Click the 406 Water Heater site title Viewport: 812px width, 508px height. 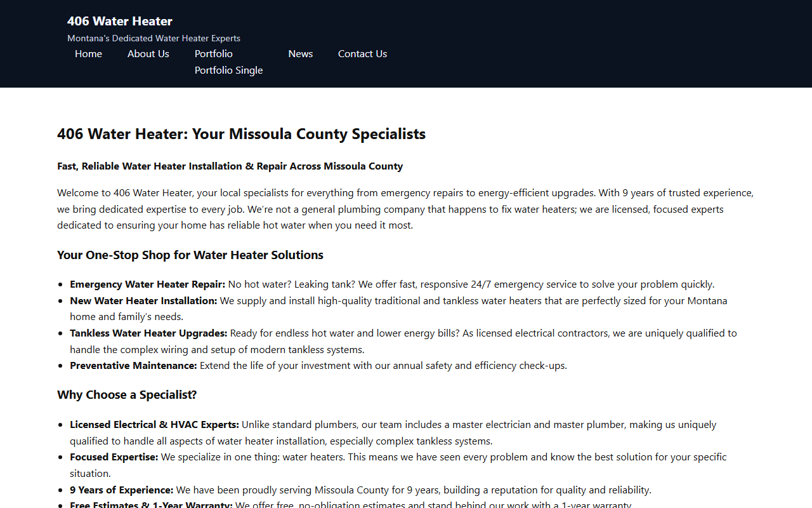[x=120, y=21]
